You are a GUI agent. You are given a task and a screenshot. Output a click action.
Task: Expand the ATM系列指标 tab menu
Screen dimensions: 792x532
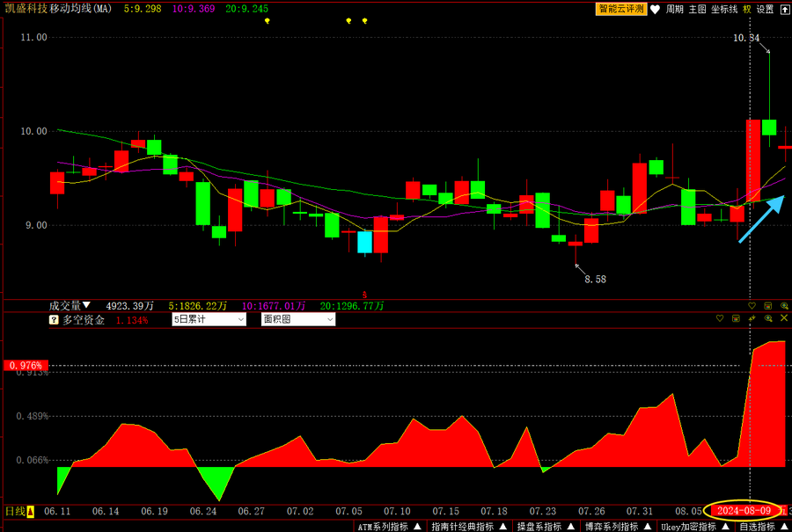pos(388,526)
